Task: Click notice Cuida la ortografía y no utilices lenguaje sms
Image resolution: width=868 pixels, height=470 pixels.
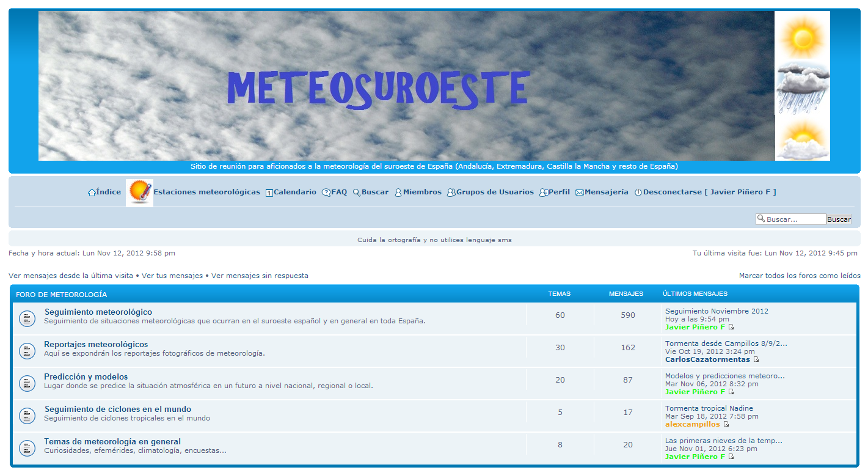Action: coord(434,240)
